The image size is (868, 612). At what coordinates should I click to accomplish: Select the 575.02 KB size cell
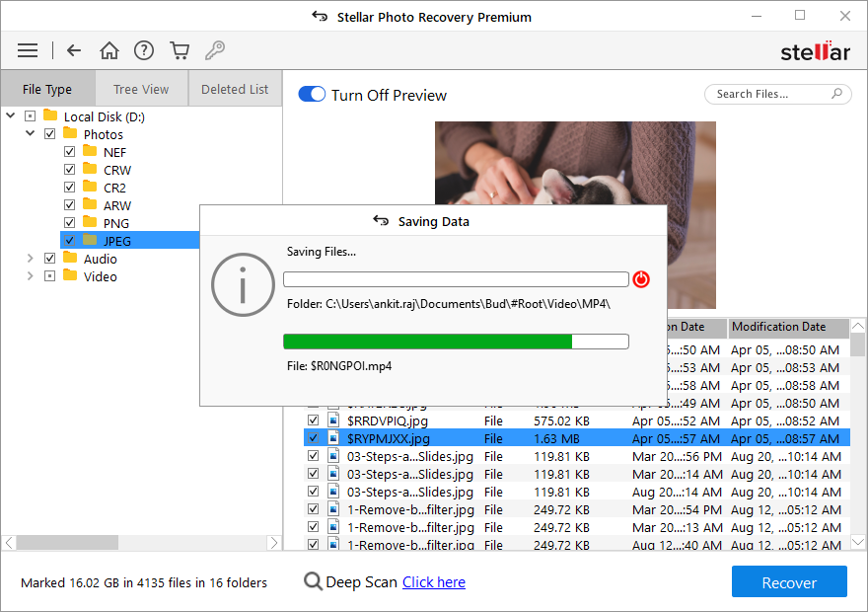[561, 421]
